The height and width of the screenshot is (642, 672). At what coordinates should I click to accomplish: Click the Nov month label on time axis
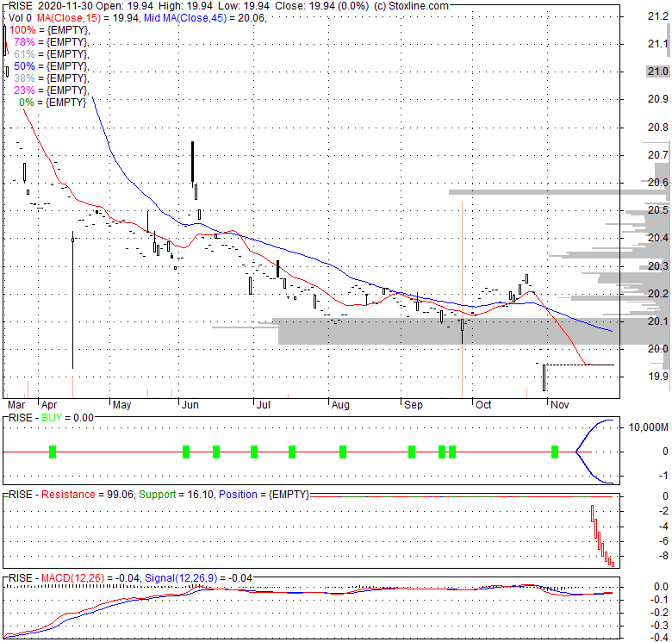(559, 405)
